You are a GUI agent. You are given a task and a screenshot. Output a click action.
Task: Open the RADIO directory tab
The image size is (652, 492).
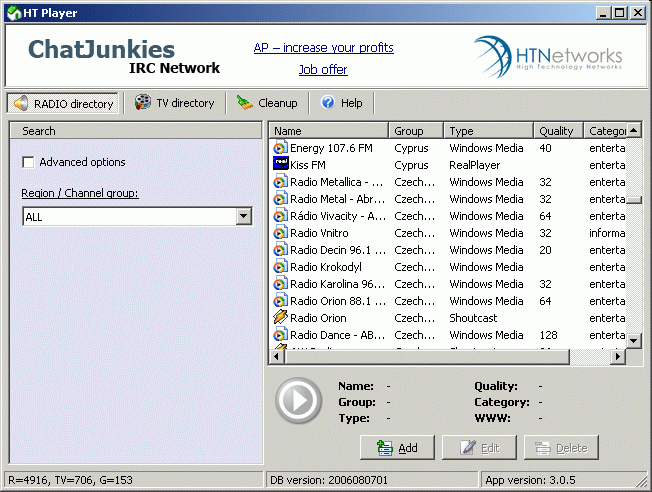tap(63, 103)
